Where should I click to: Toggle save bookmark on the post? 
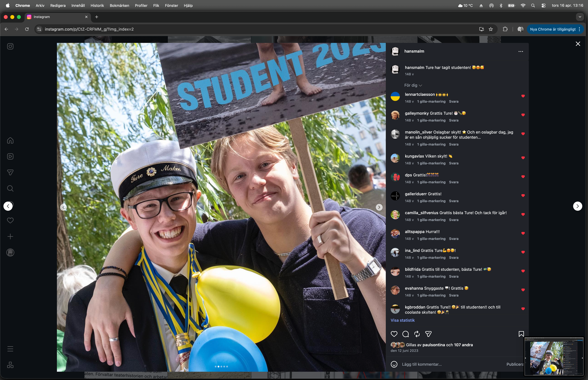click(521, 334)
